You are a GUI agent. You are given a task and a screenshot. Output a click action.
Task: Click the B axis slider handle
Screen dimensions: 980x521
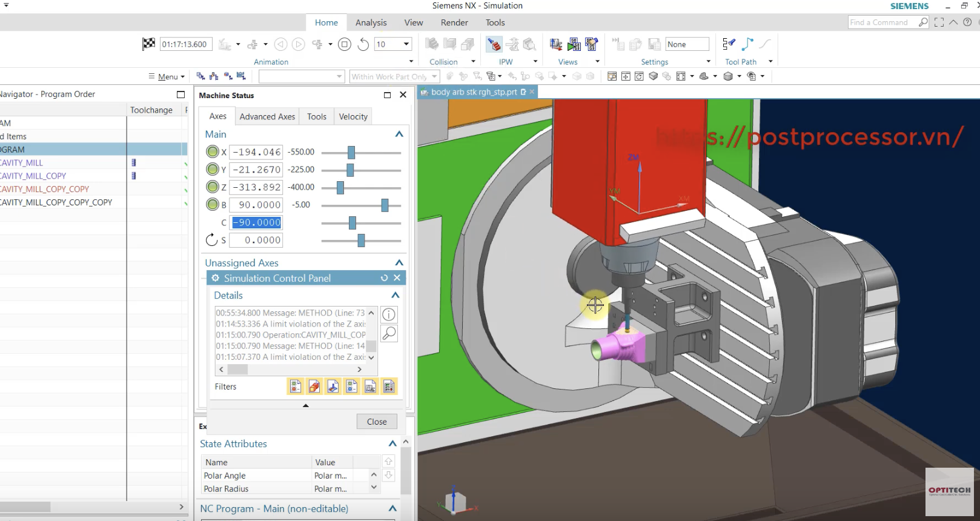tap(385, 205)
